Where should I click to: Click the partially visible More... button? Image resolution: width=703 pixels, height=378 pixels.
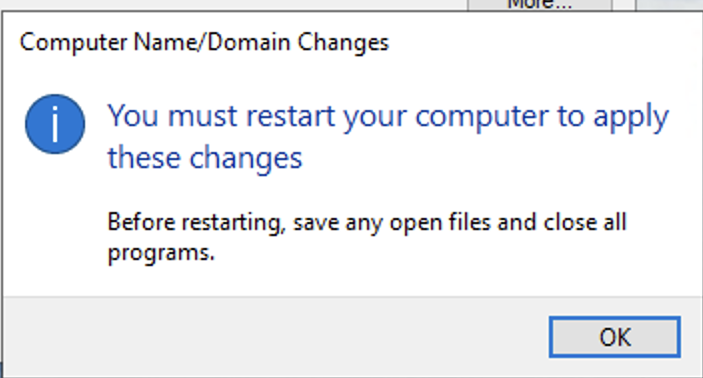pyautogui.click(x=540, y=5)
